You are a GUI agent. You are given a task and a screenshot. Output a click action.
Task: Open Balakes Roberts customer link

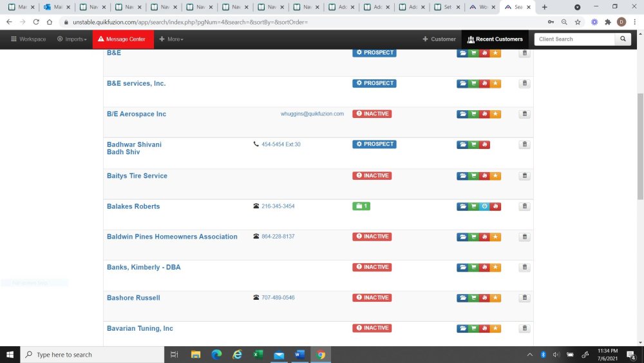[133, 206]
